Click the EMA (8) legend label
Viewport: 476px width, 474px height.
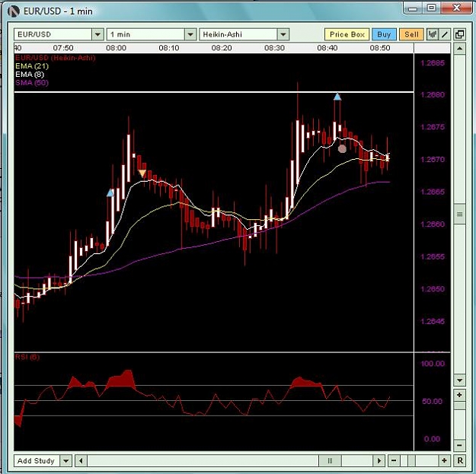click(x=30, y=75)
